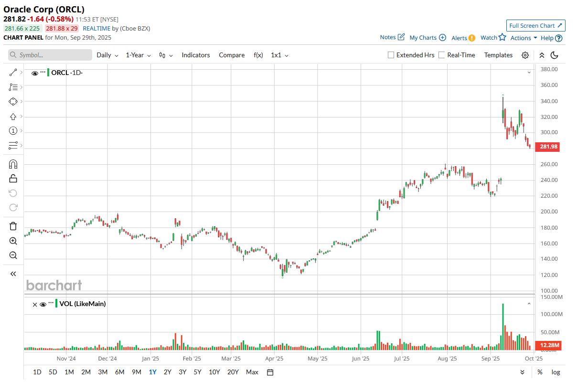Viewport: 577px width, 392px height.
Task: Select the 2Y range button
Action: point(167,372)
